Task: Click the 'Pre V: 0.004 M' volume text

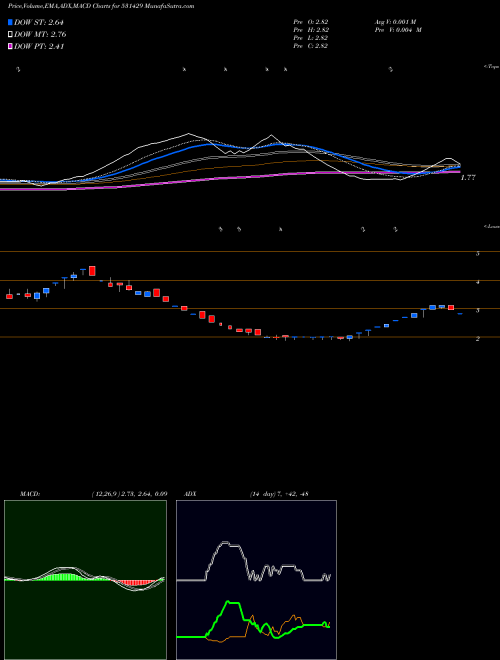Action: 398,30
